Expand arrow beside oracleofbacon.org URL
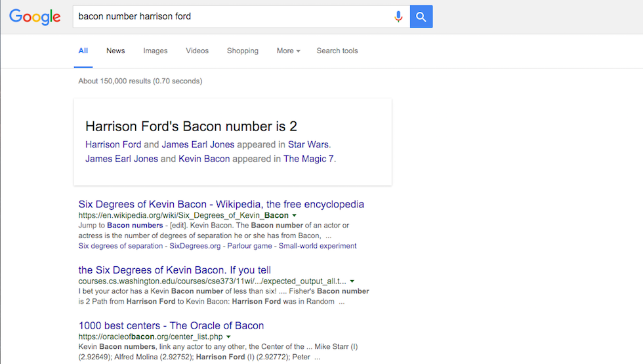643x364 pixels. point(228,336)
